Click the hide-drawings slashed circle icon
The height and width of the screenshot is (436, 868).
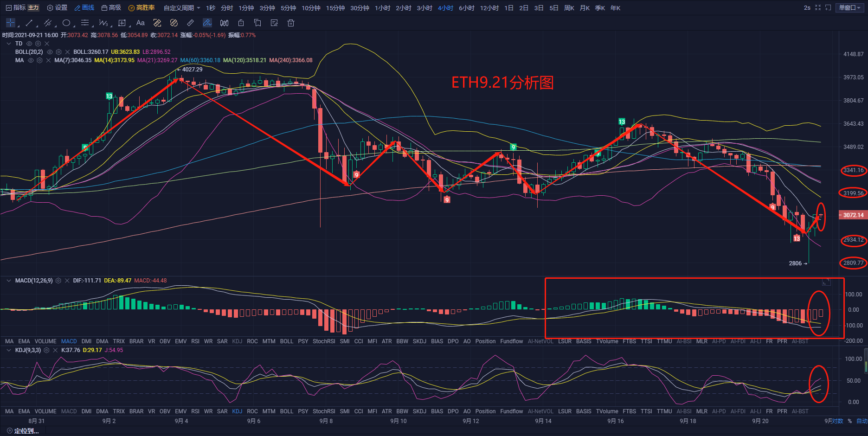(174, 23)
